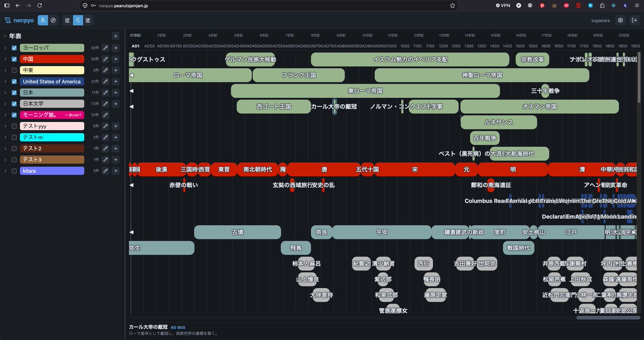The width and height of the screenshot is (644, 340).
Task: Edit the United States of America timeline
Action: 106,82
